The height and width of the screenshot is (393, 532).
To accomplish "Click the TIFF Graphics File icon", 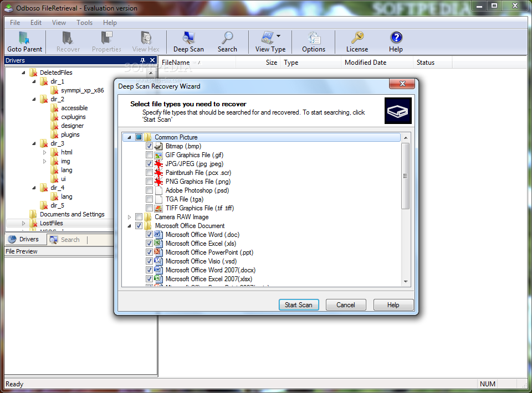I will [x=158, y=208].
